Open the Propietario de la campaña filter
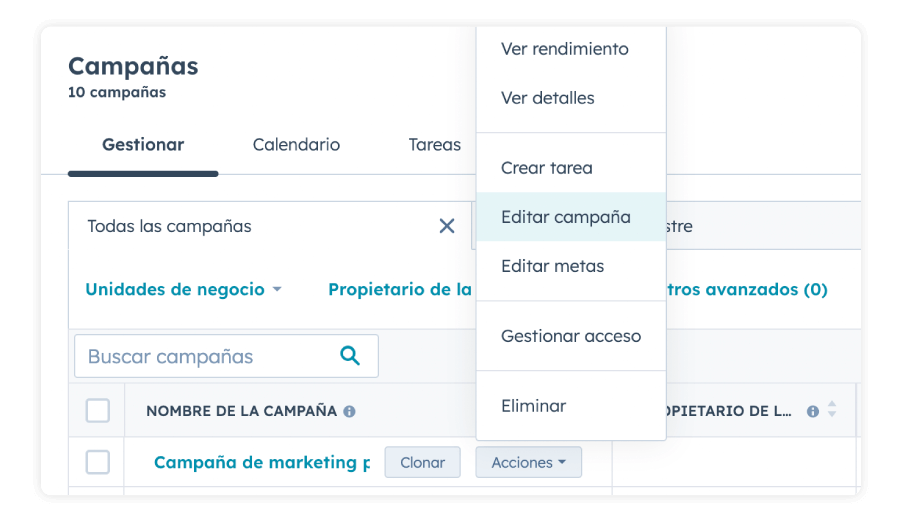The image size is (901, 521). (x=400, y=290)
